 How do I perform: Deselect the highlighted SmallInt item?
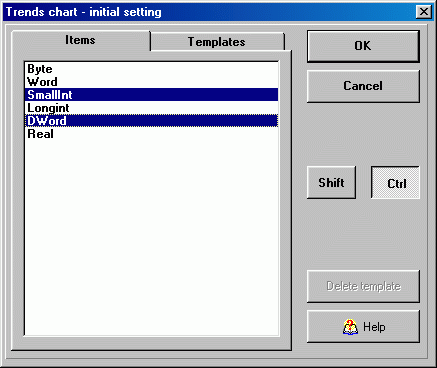coord(151,95)
